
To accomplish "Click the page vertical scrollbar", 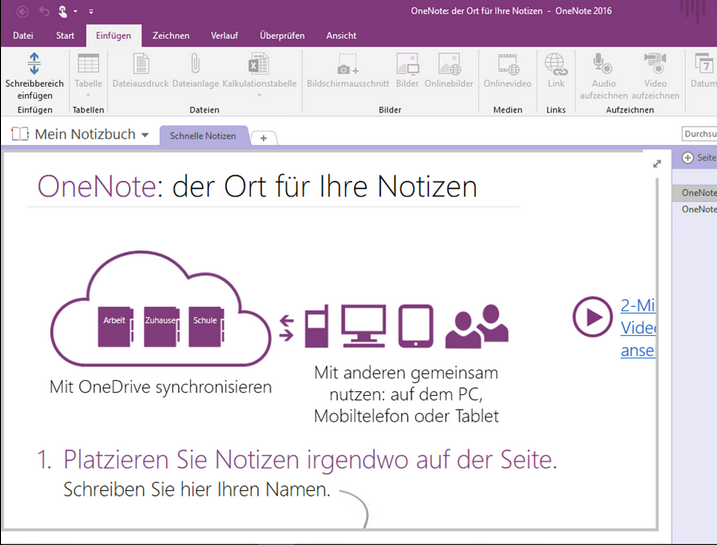I will click(658, 352).
